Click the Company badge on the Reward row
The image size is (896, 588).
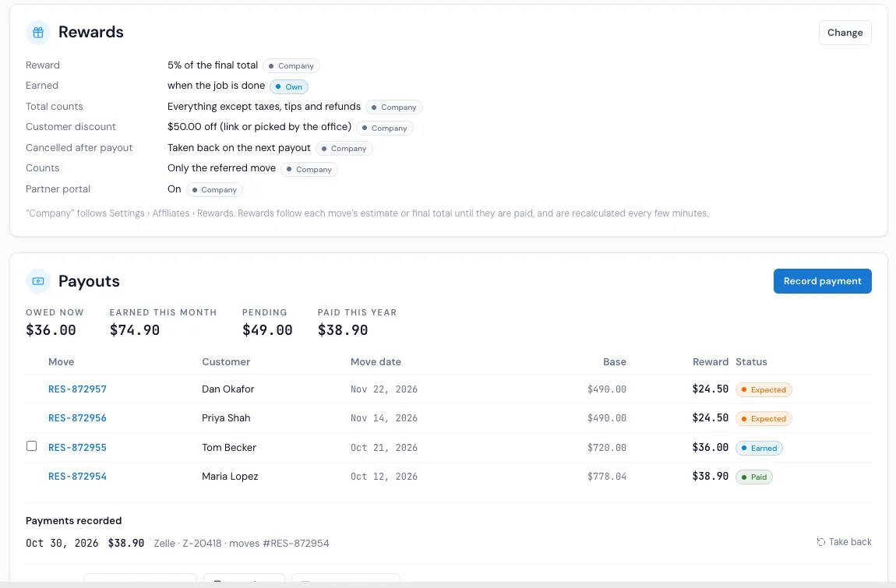pos(291,65)
